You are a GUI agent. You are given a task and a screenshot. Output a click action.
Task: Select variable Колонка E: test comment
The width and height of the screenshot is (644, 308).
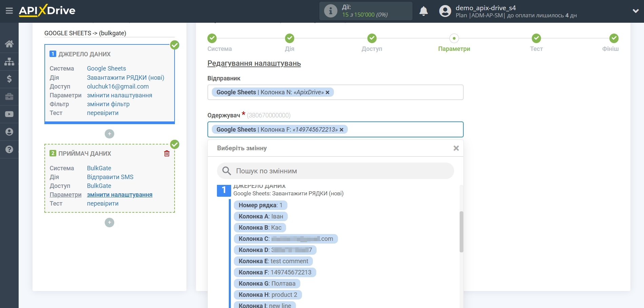(x=273, y=261)
